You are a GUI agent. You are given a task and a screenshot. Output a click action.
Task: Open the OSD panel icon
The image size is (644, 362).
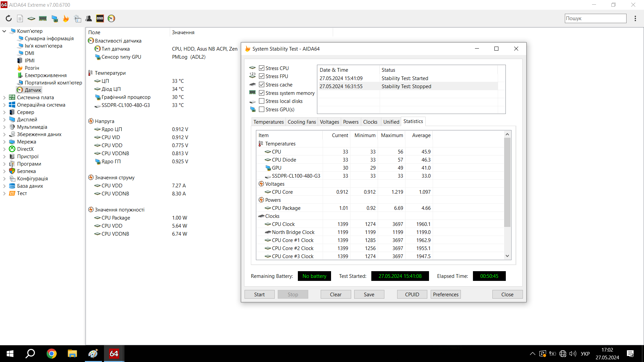100,18
